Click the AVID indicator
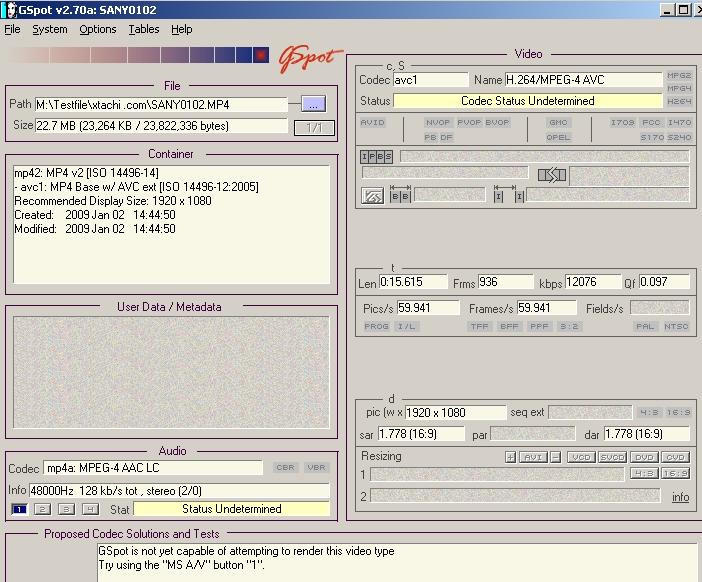Screen dimensions: 702x582 coord(372,122)
